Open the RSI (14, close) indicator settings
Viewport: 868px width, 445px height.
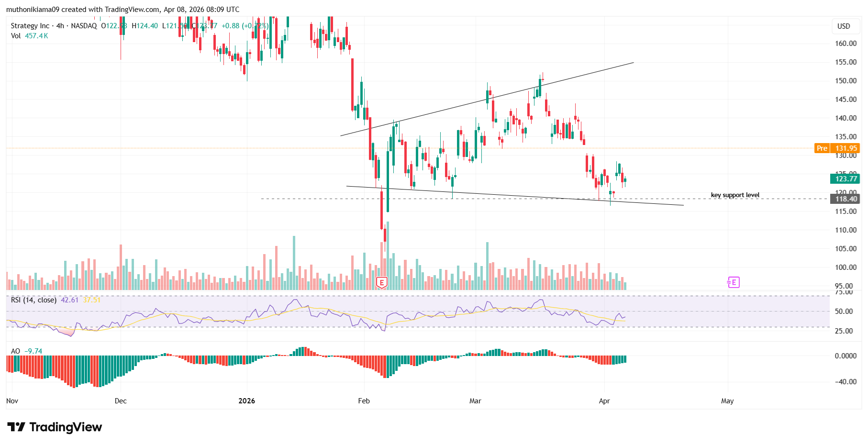[x=33, y=300]
